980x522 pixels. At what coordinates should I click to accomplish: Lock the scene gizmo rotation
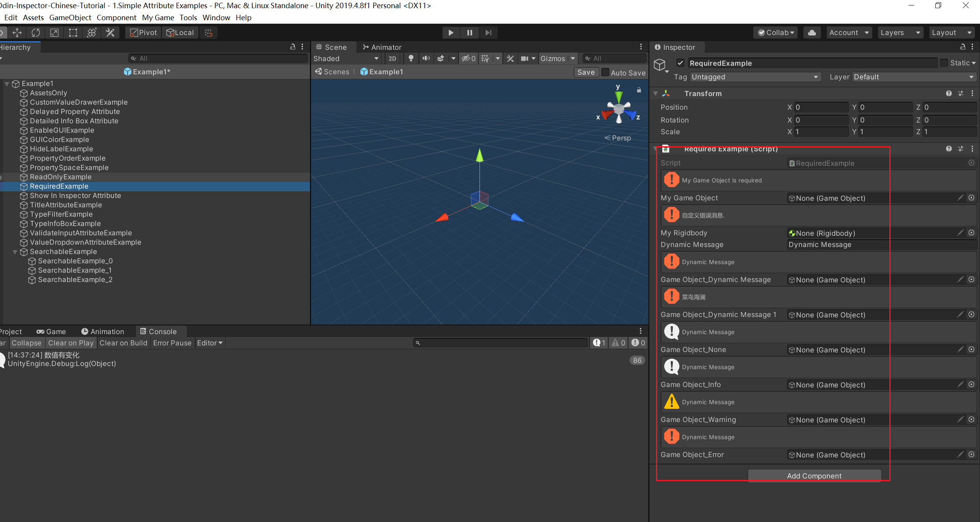[639, 90]
